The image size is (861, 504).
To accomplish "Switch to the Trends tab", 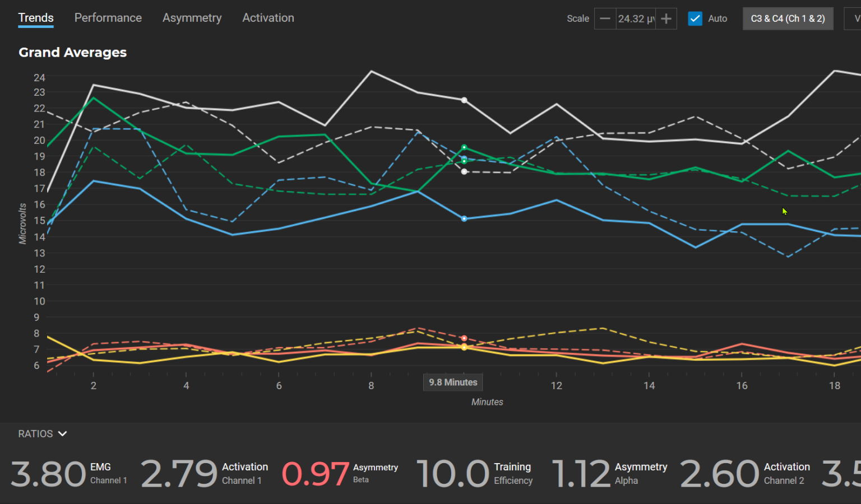I will click(x=36, y=18).
